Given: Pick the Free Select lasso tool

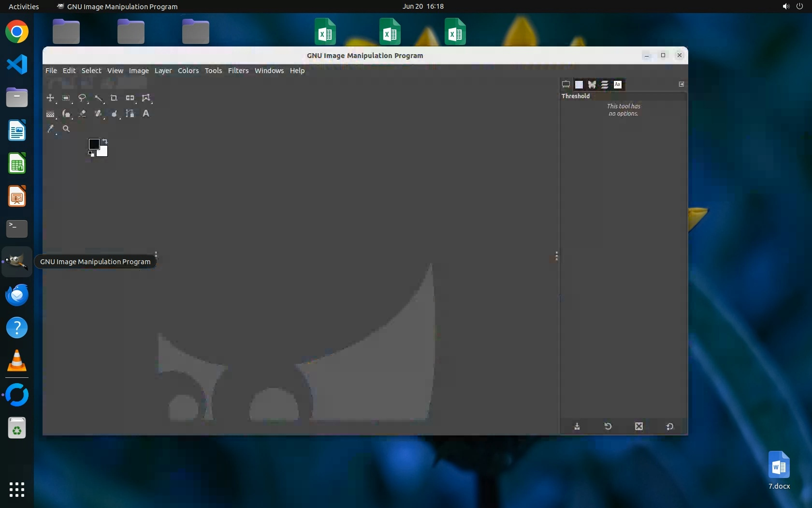Looking at the screenshot, I should pos(82,98).
